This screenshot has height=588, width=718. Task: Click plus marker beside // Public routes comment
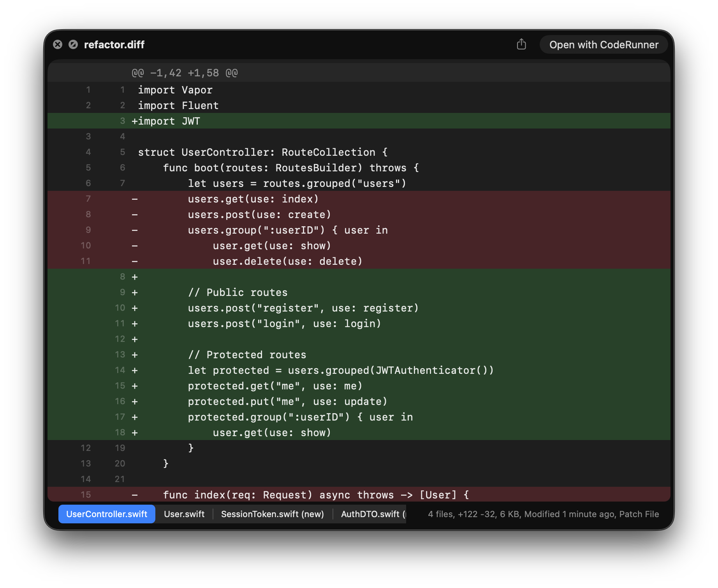[x=135, y=292]
